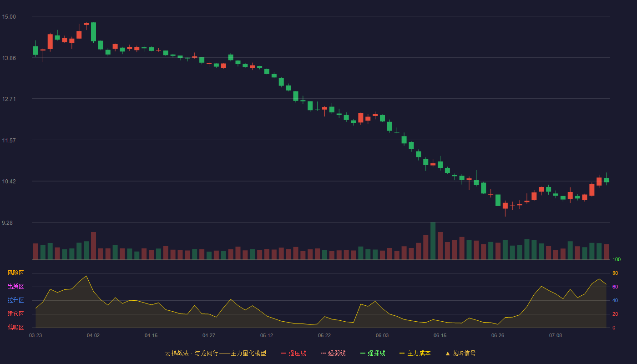Select the 出货区 zone label
Image resolution: width=637 pixels, height=364 pixels.
coord(15,287)
